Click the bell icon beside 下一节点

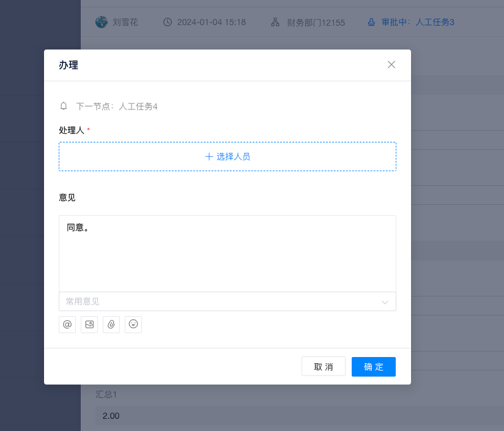[64, 106]
